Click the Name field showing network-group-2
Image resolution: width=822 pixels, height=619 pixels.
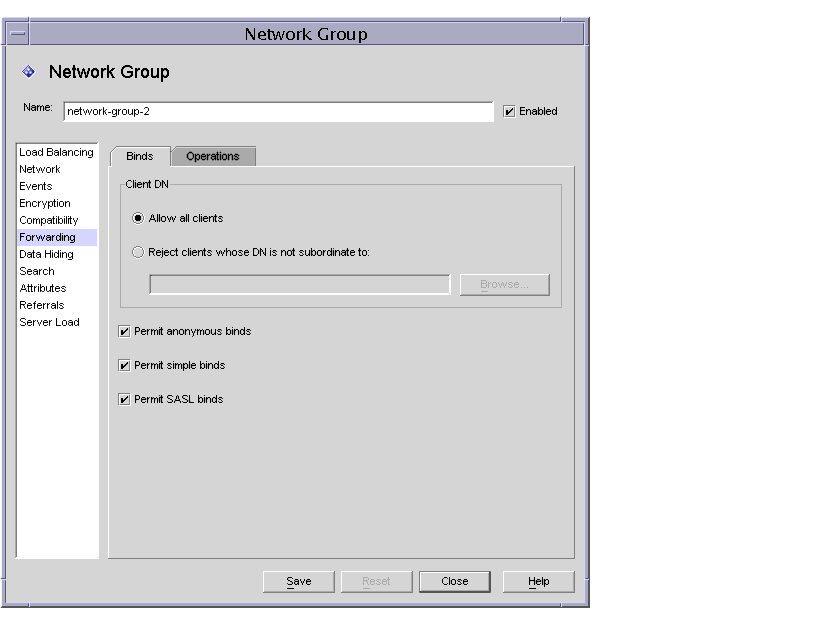[278, 111]
